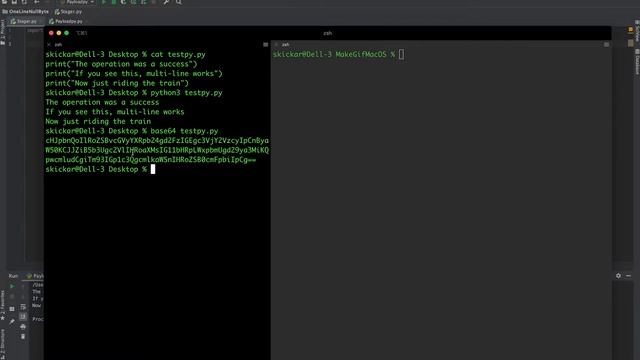Click the left terminal pane's menu icon
Image resolution: width=640 pixels, height=360 pixels.
266,44
